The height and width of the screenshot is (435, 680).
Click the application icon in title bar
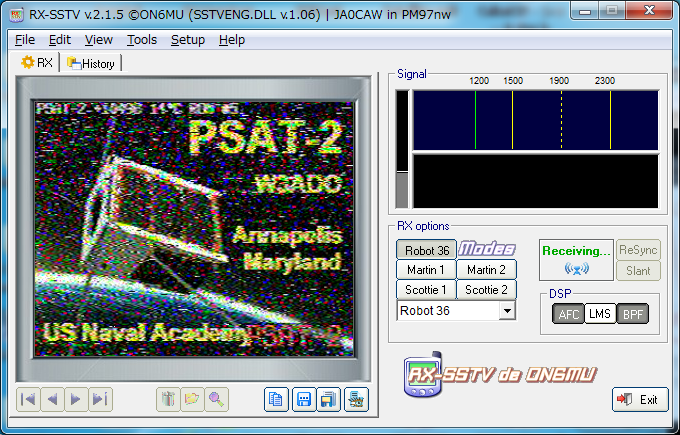click(x=16, y=15)
